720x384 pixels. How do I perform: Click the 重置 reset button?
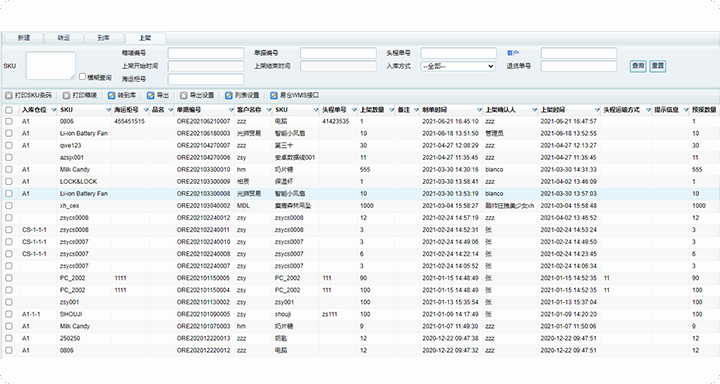click(658, 66)
